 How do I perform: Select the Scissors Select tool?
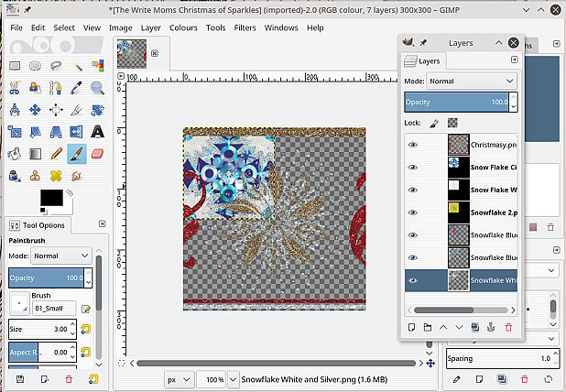coord(15,88)
